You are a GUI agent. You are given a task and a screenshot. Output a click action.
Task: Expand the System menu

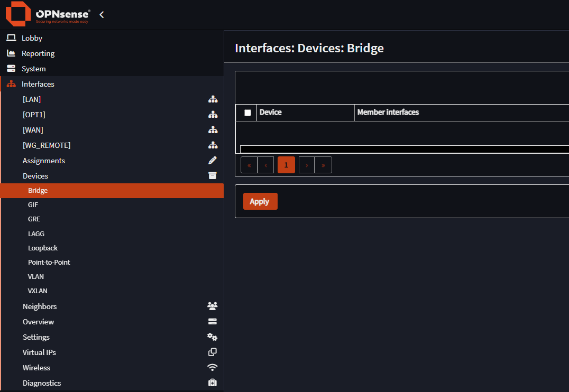tap(112, 69)
